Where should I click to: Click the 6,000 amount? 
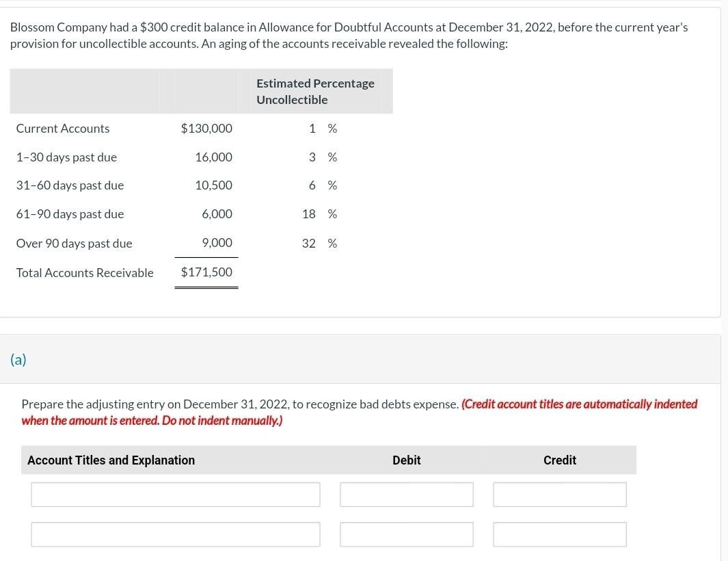[217, 214]
